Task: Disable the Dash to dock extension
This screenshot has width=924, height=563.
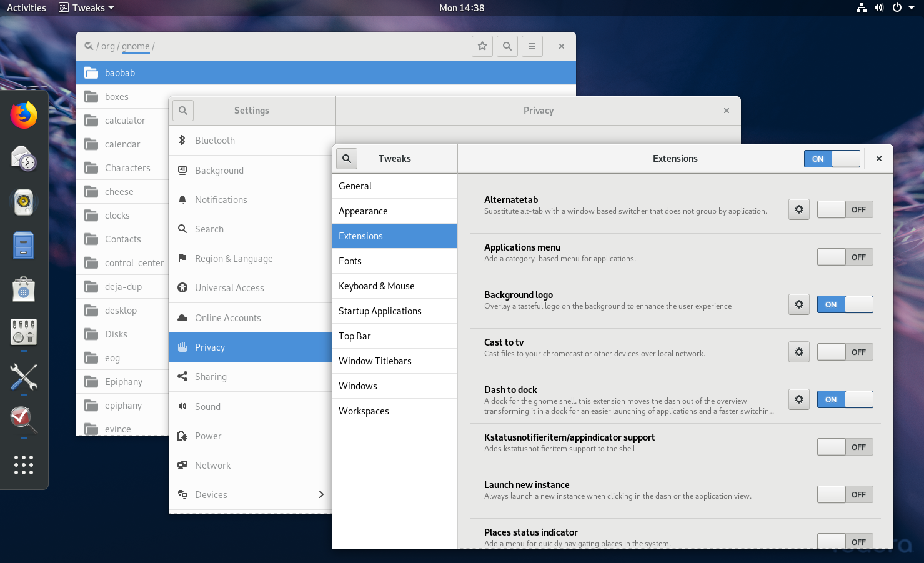Action: pyautogui.click(x=845, y=399)
